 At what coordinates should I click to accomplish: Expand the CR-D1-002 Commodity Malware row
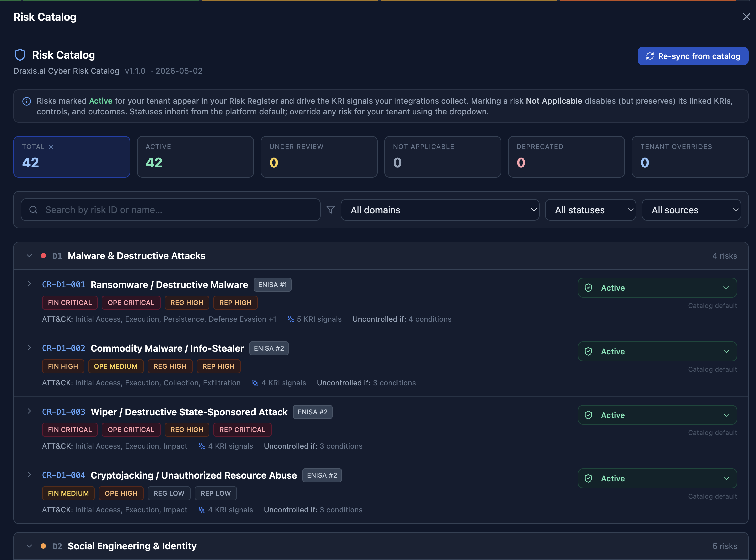click(x=29, y=348)
